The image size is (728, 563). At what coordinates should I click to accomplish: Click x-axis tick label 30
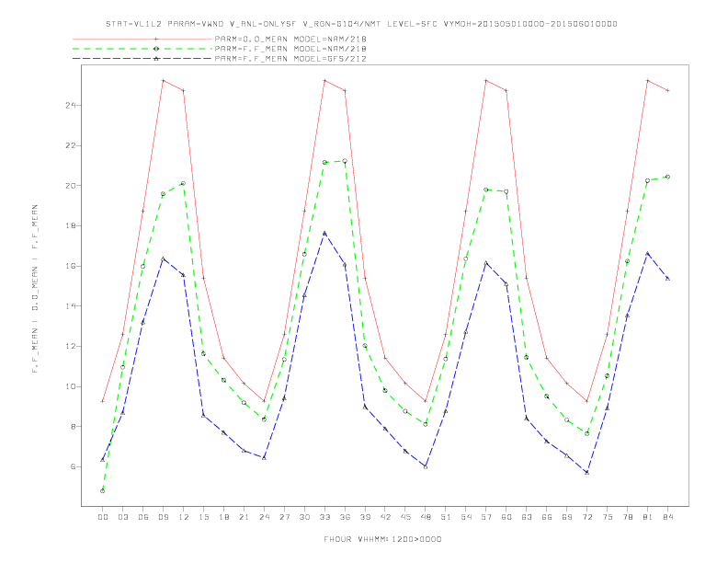[304, 517]
